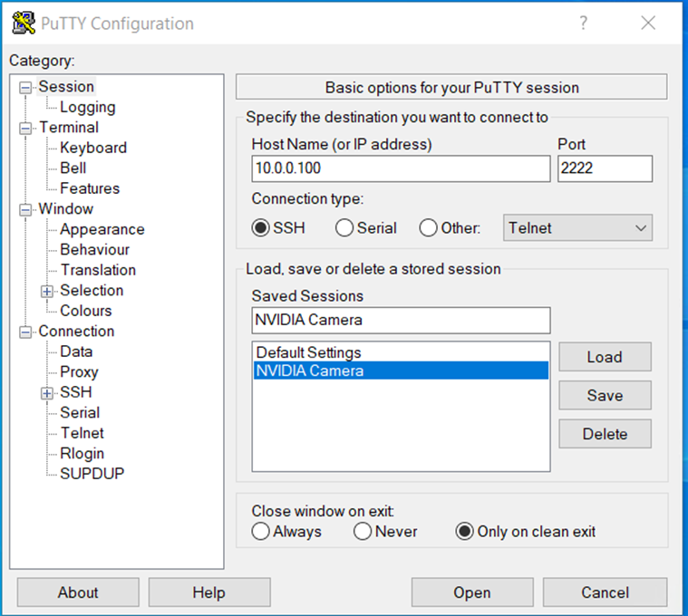Select the SSH connection type radio button
The width and height of the screenshot is (688, 616).
(261, 228)
